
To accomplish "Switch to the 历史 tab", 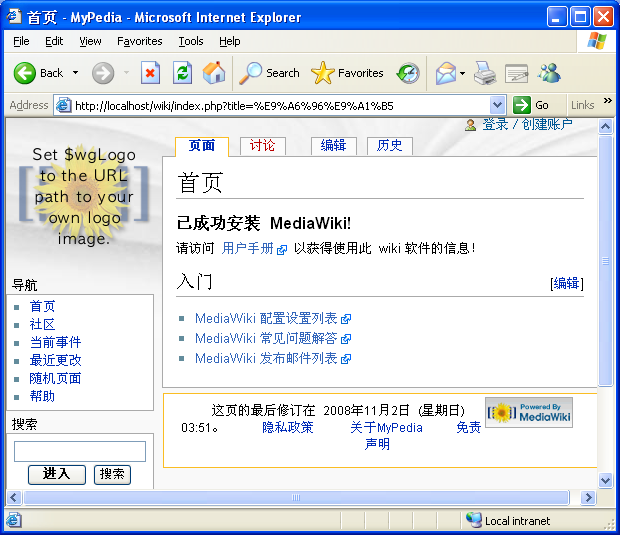I will click(x=389, y=146).
